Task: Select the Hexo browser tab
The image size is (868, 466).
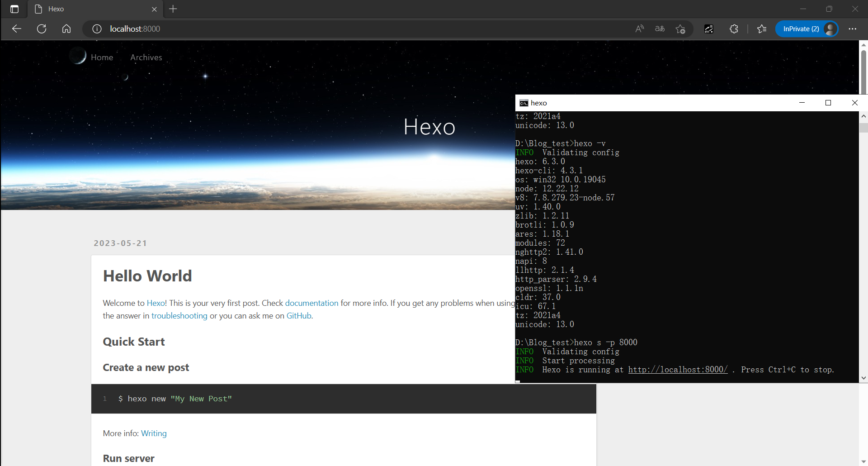Action: click(95, 9)
